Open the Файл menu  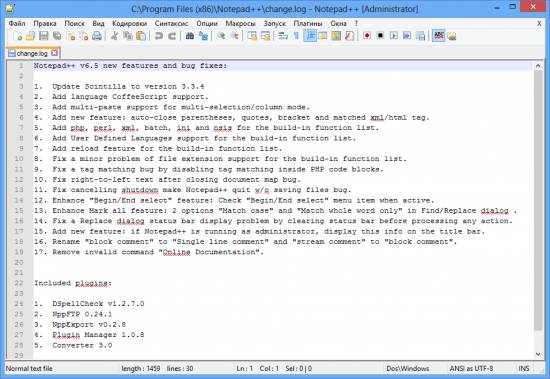(x=17, y=24)
